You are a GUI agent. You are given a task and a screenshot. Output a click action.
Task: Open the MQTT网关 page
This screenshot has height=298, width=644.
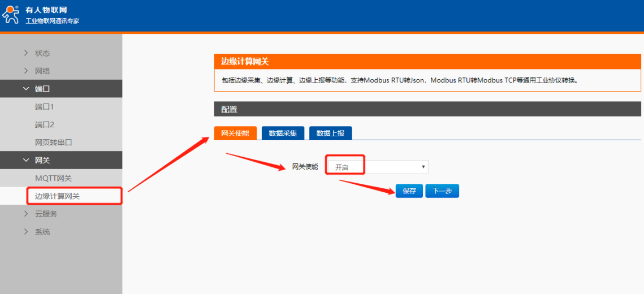point(53,179)
